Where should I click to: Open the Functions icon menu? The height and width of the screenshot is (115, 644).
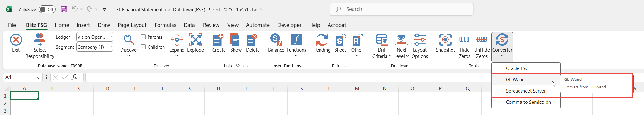(296, 40)
